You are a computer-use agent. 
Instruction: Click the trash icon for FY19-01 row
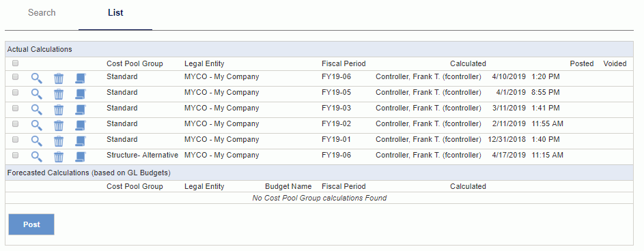point(59,141)
